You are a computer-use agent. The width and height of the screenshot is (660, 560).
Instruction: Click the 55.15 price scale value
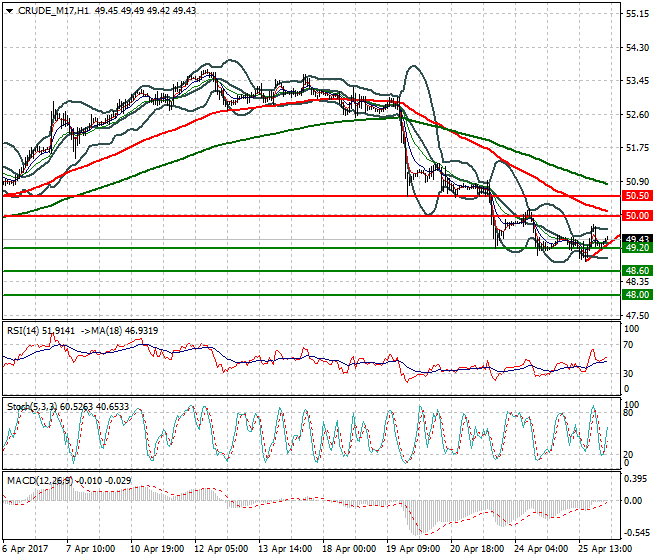637,14
